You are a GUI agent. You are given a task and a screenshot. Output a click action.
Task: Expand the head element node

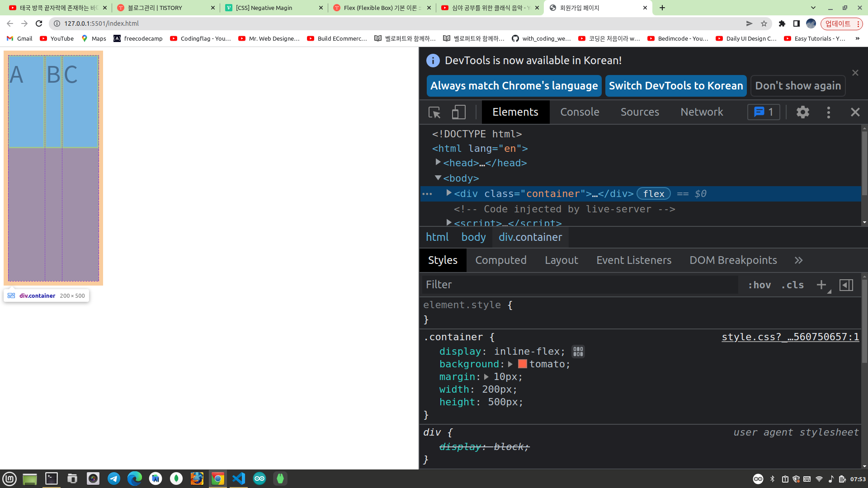click(x=438, y=162)
